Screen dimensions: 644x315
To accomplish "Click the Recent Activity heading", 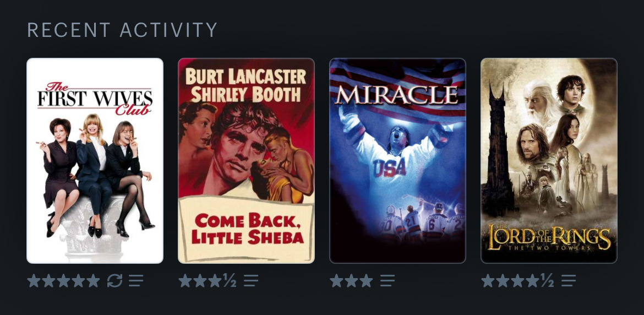I will click(122, 30).
